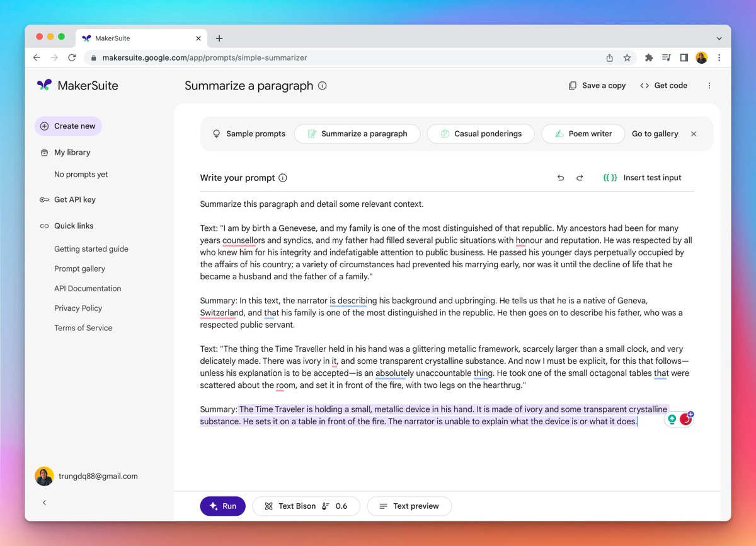Open the Privacy Policy link

coord(78,308)
